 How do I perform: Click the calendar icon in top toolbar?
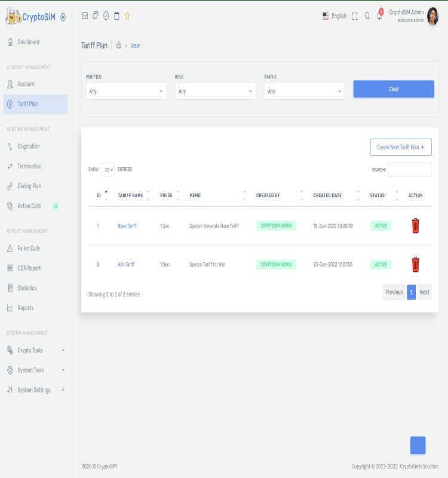[x=116, y=16]
